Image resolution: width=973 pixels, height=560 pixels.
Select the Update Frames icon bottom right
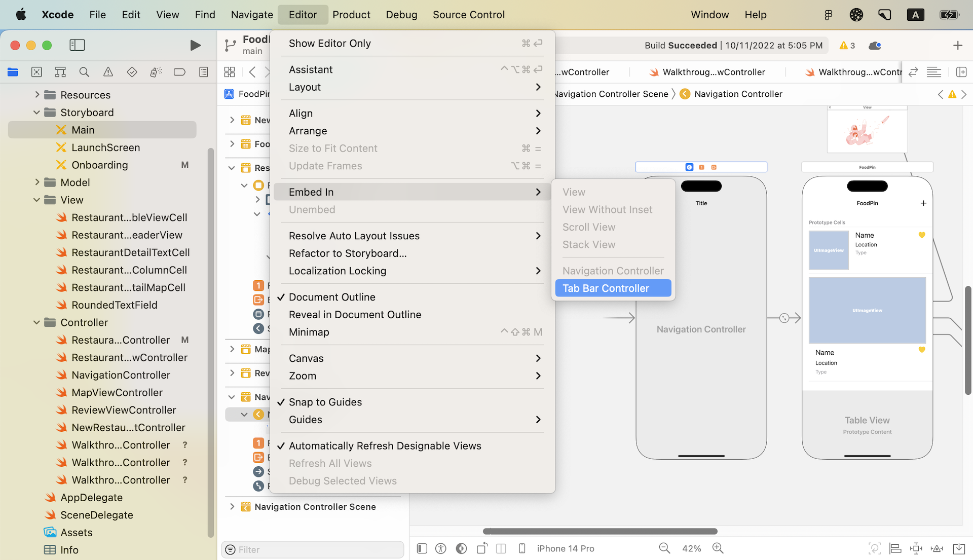pyautogui.click(x=916, y=548)
